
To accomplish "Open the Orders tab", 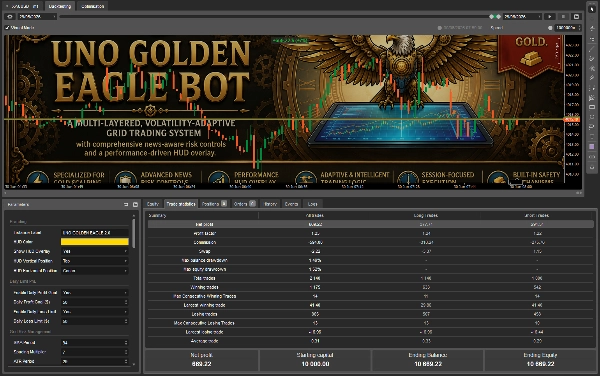I will coord(244,204).
